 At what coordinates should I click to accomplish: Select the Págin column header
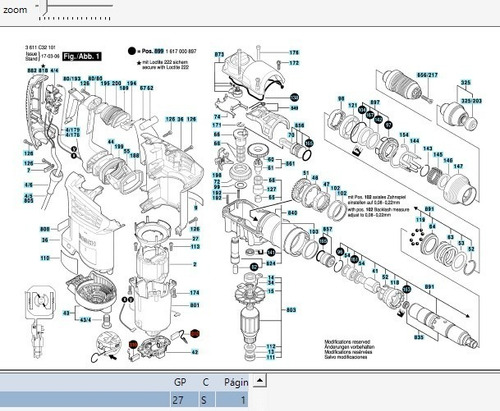[x=236, y=382]
